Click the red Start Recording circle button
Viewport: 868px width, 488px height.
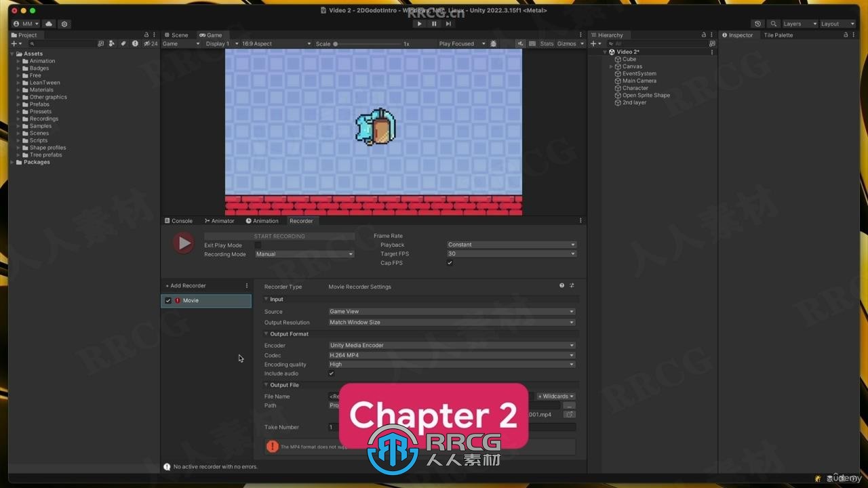(182, 243)
